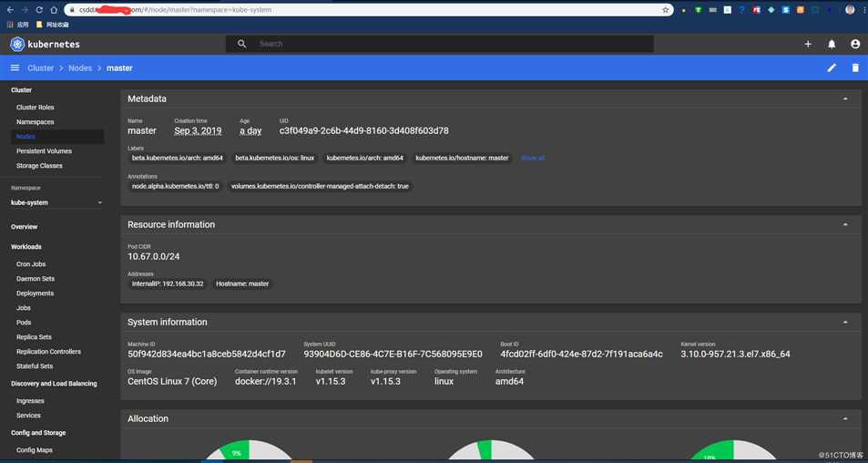Click the UID value c3f049a9-2c6b-44d9-8160-3d408f603d78
Screen dimensions: 868x463
pos(363,131)
